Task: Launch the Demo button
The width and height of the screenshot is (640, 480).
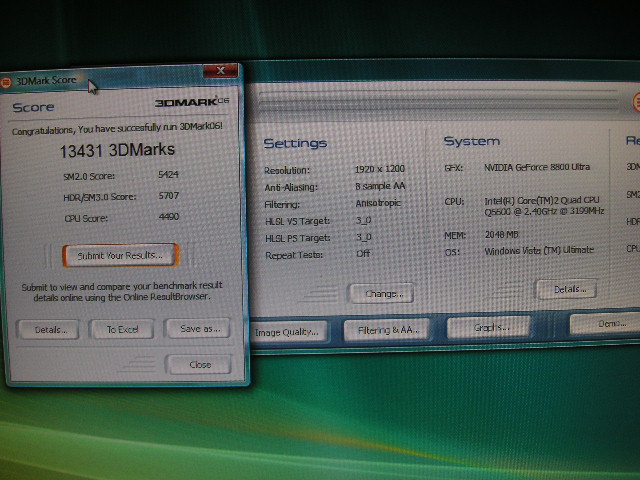Action: coord(606,324)
